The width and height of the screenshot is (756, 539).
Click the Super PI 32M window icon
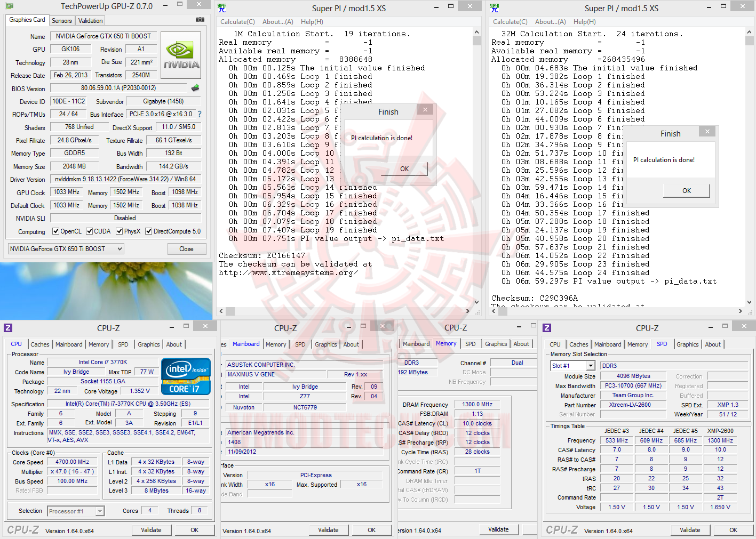495,7
